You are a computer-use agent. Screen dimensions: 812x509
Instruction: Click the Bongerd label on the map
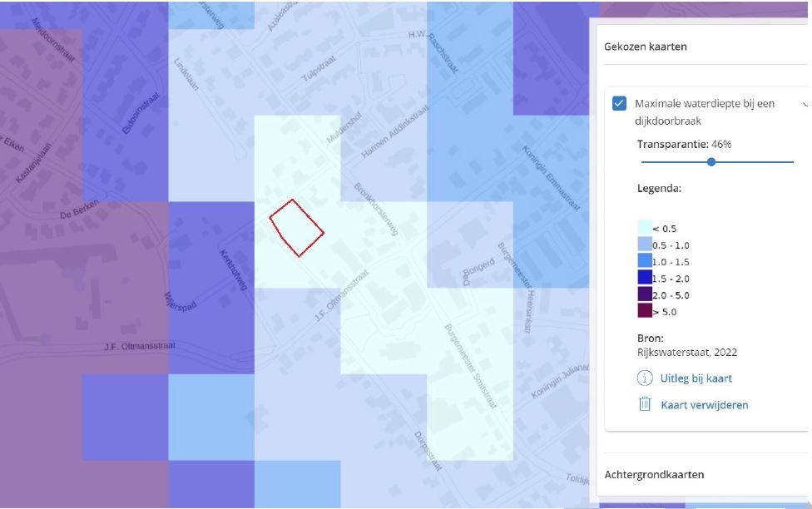click(478, 269)
